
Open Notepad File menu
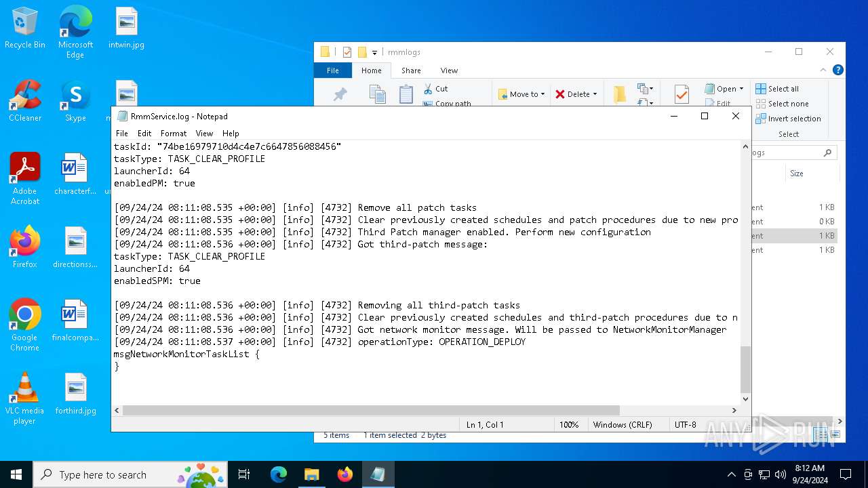[122, 134]
